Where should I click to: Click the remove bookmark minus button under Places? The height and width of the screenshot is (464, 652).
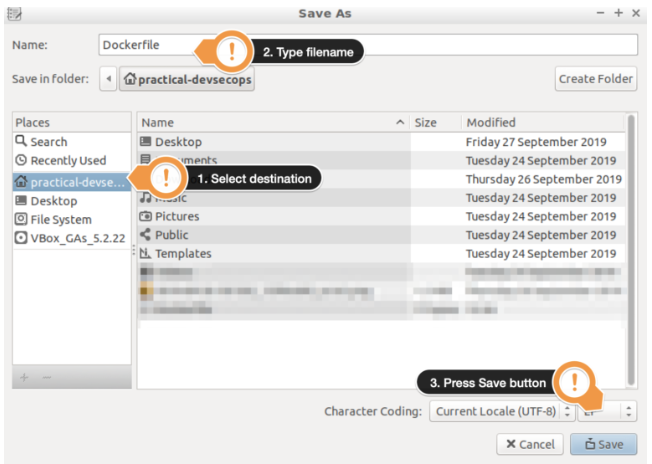(x=47, y=377)
